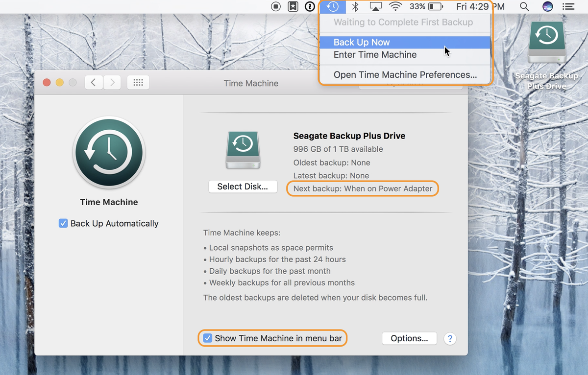Toggle Back Up Automatically checkbox
Screen dimensions: 588x375
(x=63, y=223)
